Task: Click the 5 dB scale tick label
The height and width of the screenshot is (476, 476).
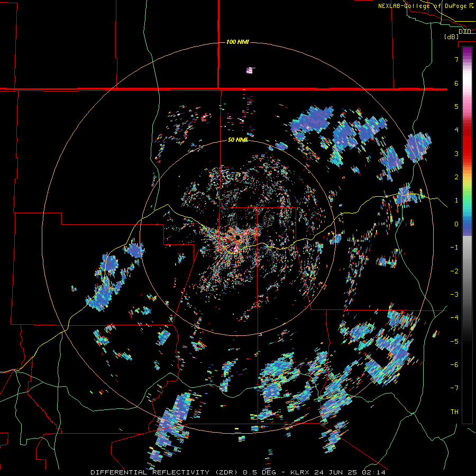Action: coord(456,106)
